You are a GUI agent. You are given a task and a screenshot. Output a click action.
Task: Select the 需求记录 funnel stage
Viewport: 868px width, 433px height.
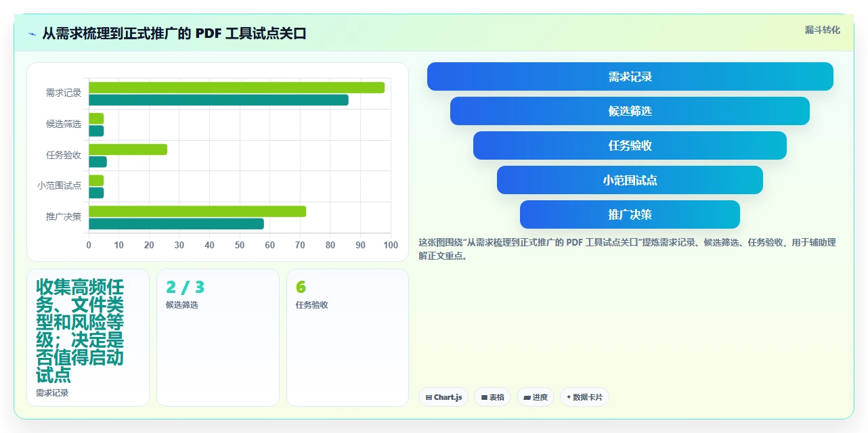(630, 76)
